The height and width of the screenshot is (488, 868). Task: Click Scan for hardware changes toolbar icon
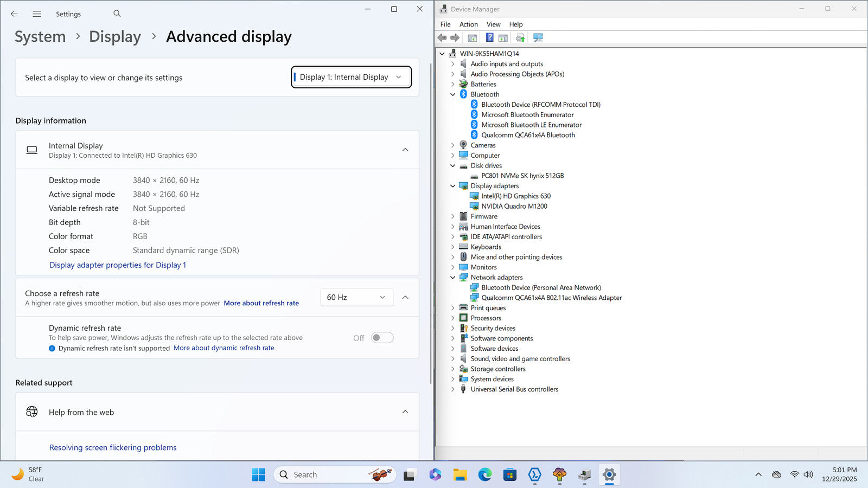538,37
